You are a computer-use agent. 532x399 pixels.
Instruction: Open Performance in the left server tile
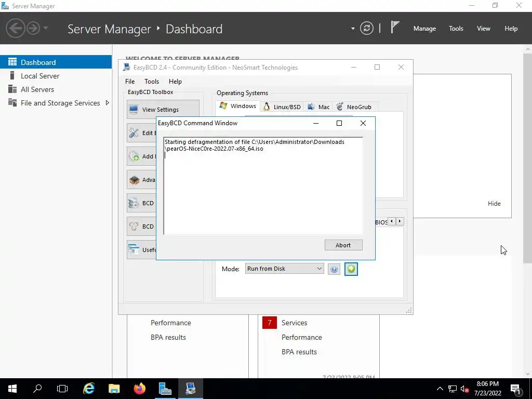170,323
